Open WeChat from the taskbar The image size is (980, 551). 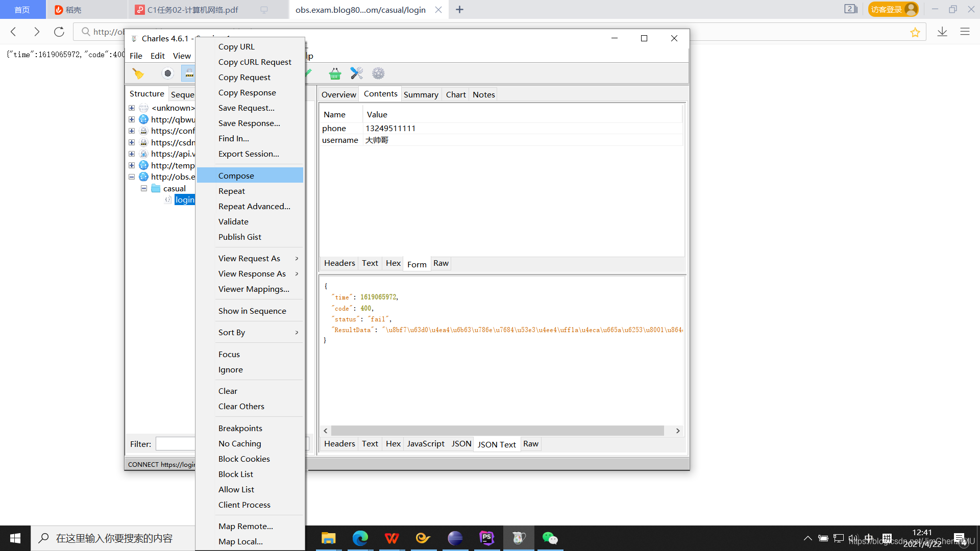550,538
